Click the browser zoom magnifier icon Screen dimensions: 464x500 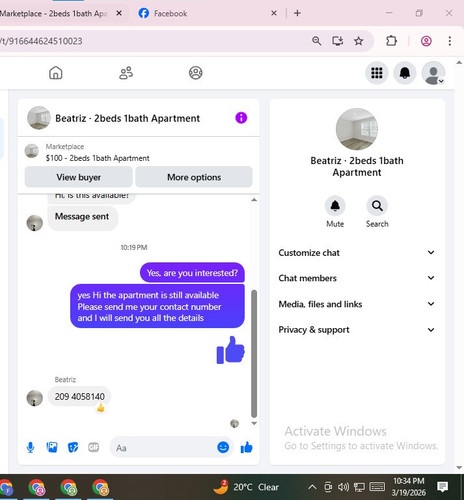tap(316, 41)
